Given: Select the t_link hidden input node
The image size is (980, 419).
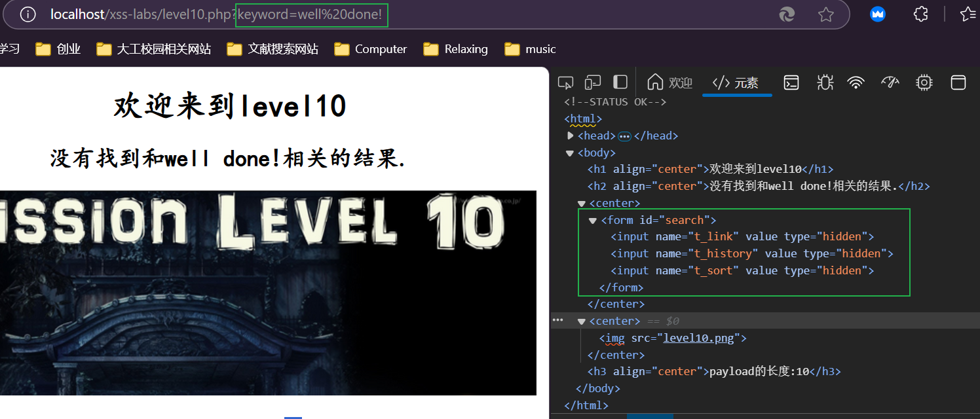Looking at the screenshot, I should pyautogui.click(x=742, y=236).
